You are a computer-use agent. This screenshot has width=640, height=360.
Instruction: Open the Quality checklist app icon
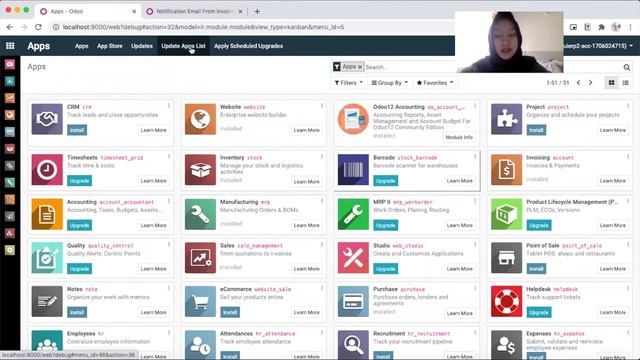(x=47, y=258)
